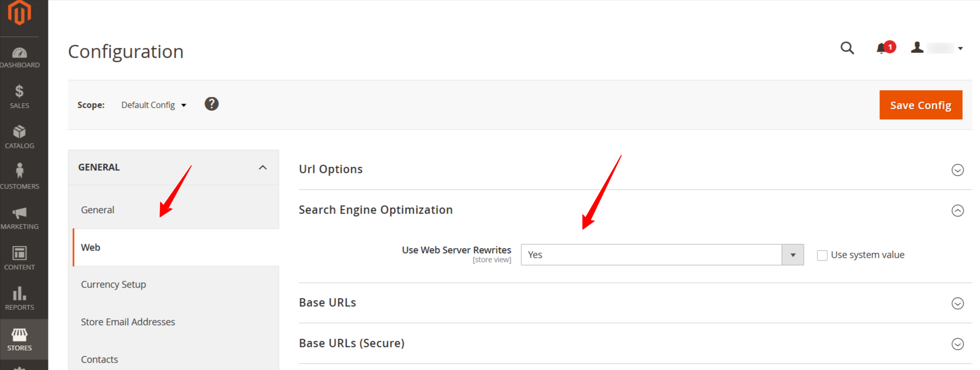Screen dimensions: 980x370
Task: Open the Catalog box icon
Action: (19, 132)
